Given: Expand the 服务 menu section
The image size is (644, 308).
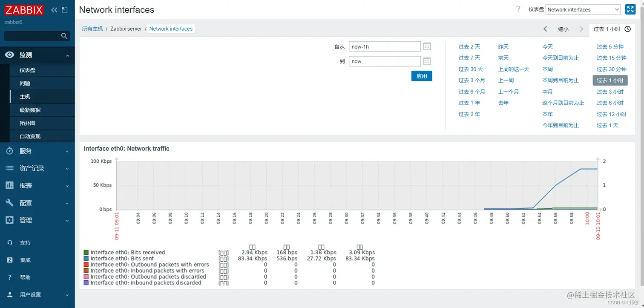Looking at the screenshot, I should point(67,151).
